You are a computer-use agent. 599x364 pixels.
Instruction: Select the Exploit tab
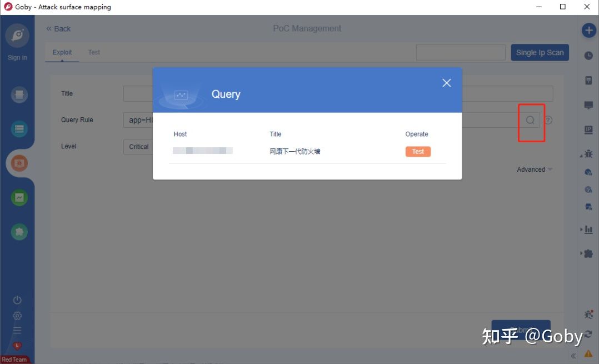click(62, 52)
